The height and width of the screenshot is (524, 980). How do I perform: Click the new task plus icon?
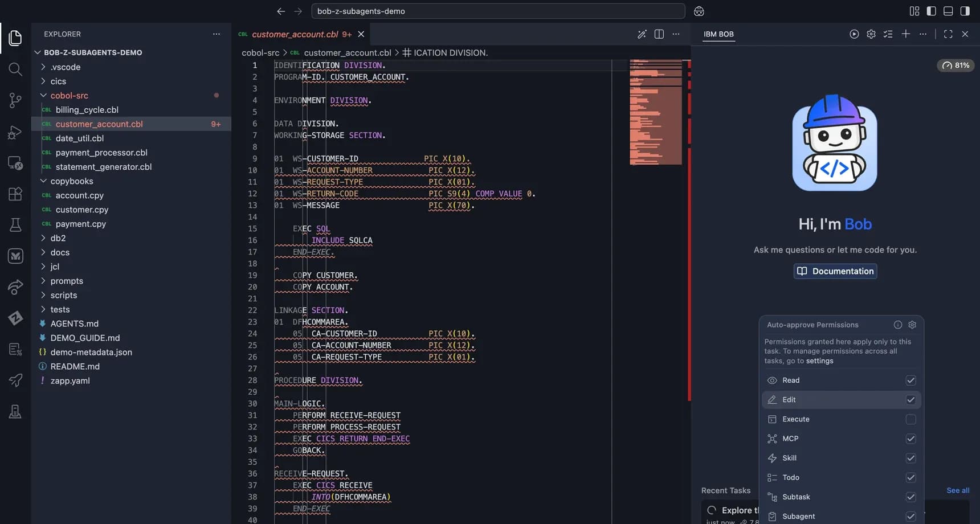tap(906, 34)
